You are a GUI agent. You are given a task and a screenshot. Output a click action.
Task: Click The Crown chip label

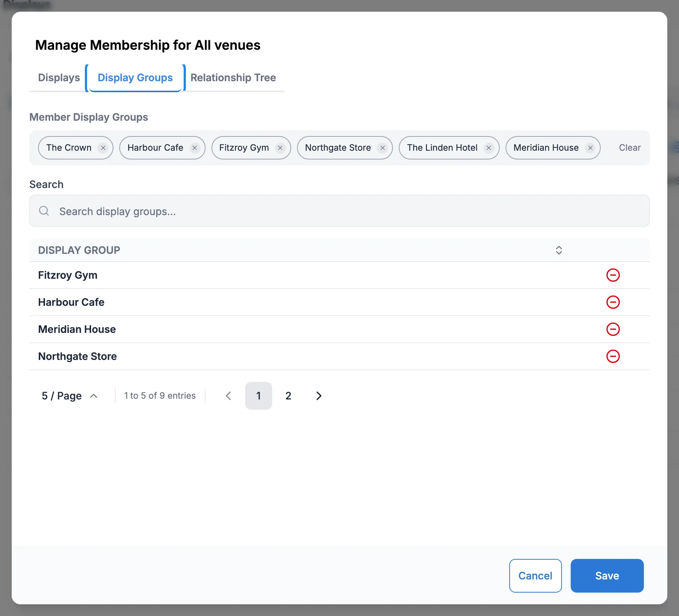click(69, 148)
